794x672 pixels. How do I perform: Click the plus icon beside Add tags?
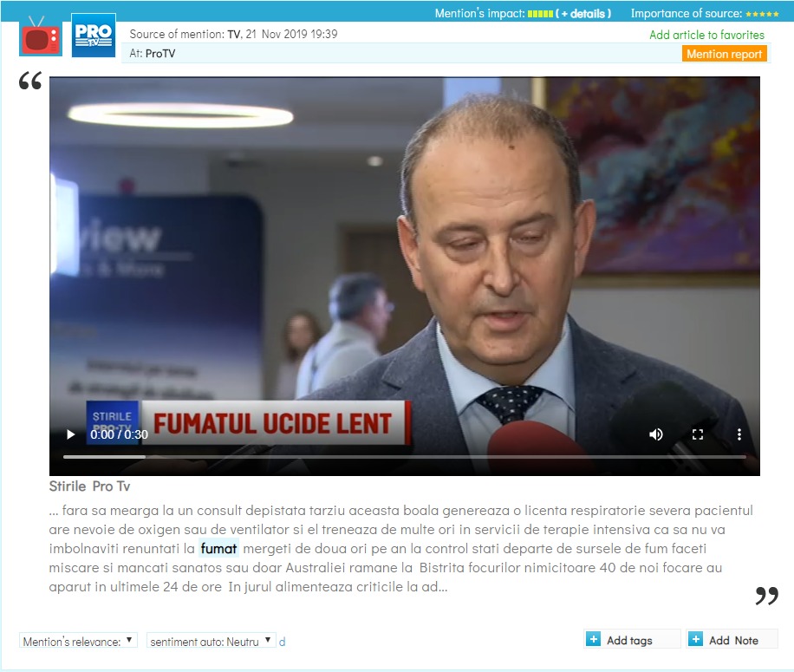tap(593, 639)
